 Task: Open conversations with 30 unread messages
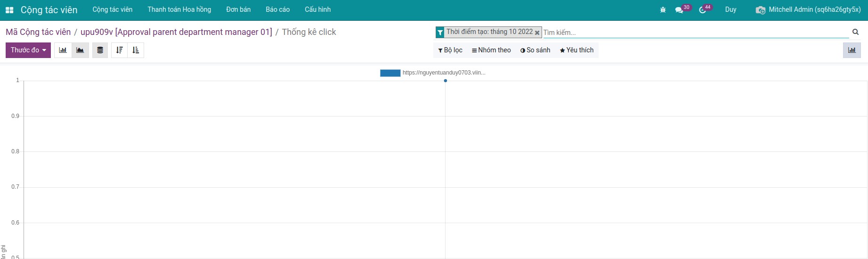[x=679, y=10]
